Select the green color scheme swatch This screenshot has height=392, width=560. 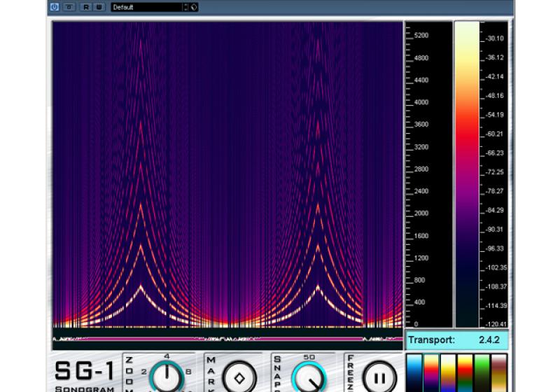point(483,372)
